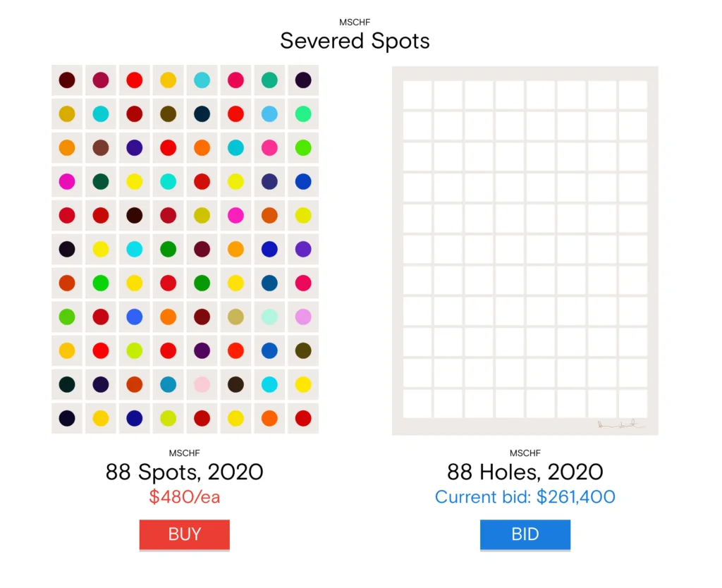Select the 88 Holes grid artwork
The image size is (722, 588).
click(525, 250)
